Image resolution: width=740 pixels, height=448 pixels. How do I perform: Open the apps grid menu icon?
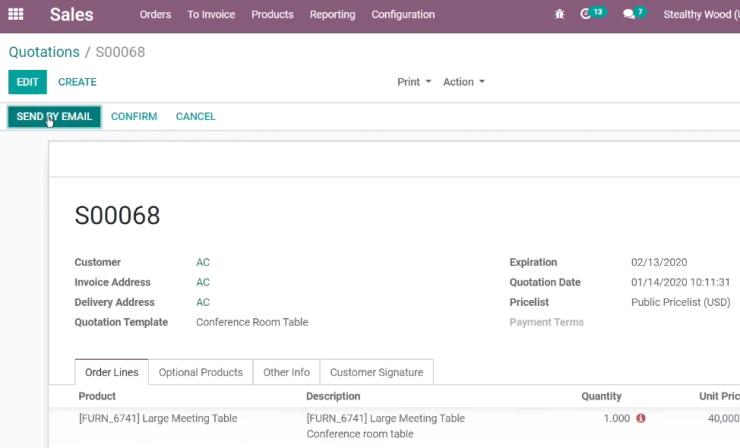pos(16,14)
